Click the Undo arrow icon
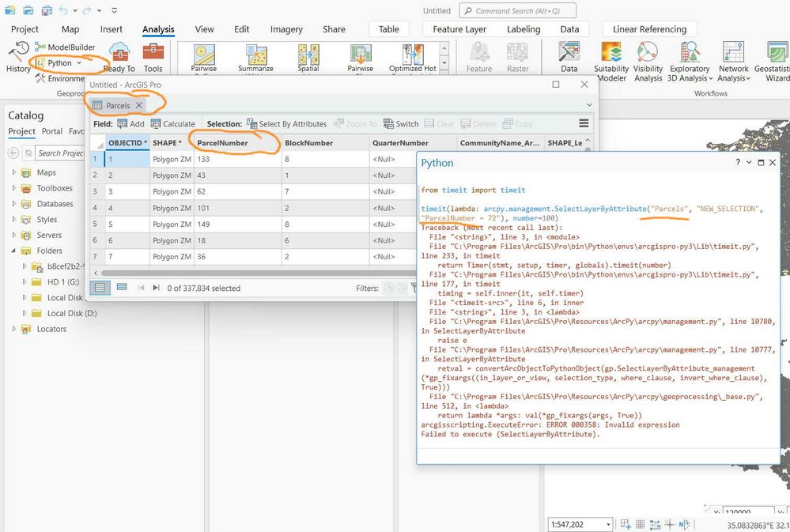Viewport: 790px width, 532px height. 63,10
